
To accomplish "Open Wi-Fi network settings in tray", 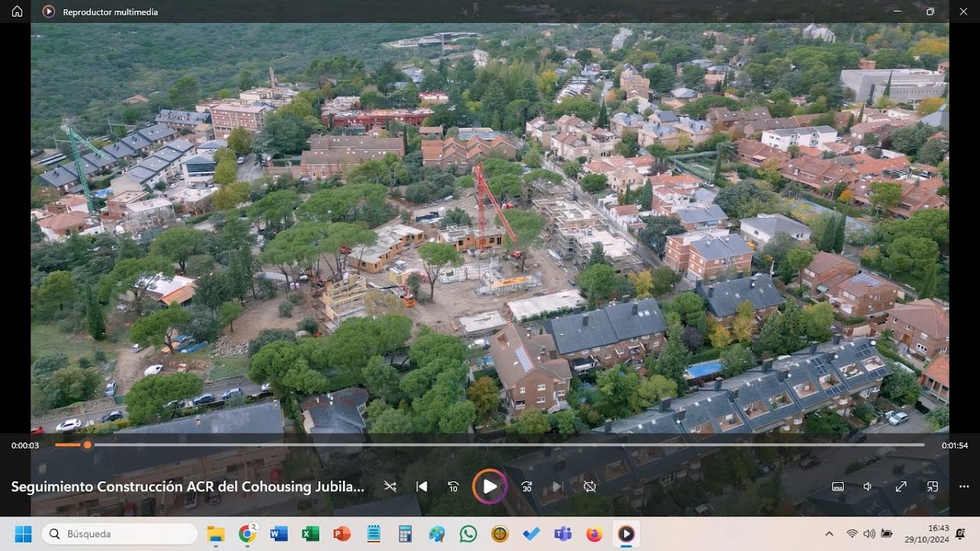I will tap(852, 533).
